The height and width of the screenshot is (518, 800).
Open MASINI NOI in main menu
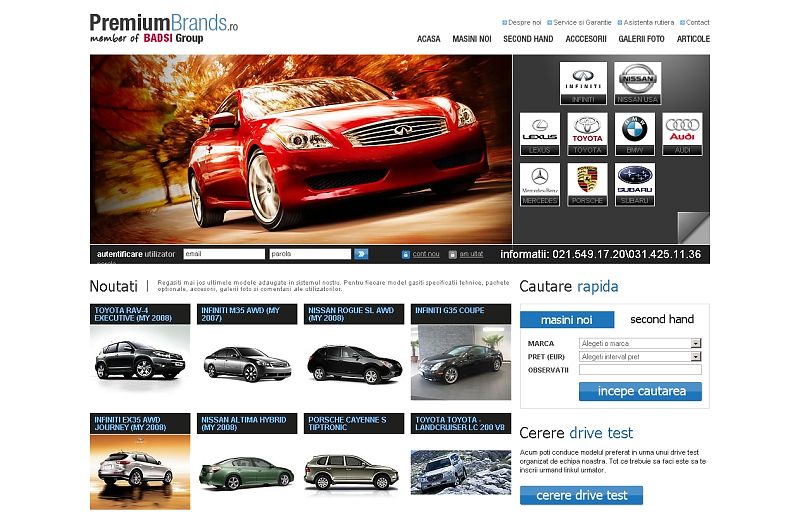[x=472, y=39]
